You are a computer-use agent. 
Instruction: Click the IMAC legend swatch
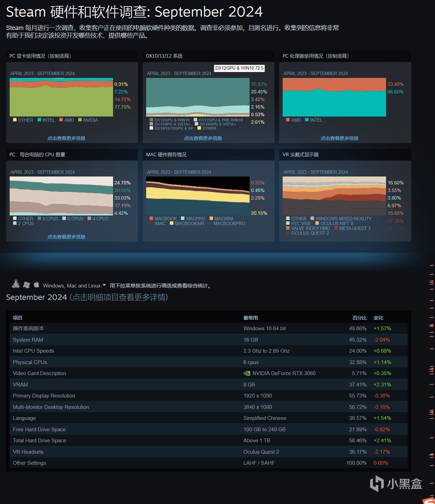151,223
